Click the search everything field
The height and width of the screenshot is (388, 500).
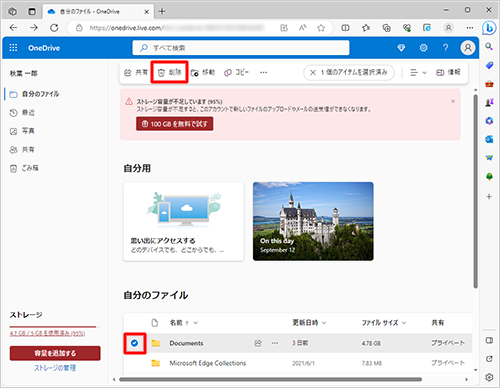[241, 48]
